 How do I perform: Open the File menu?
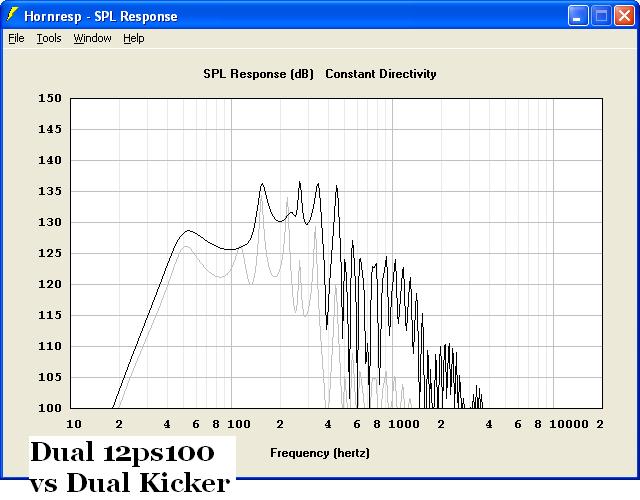(x=16, y=38)
